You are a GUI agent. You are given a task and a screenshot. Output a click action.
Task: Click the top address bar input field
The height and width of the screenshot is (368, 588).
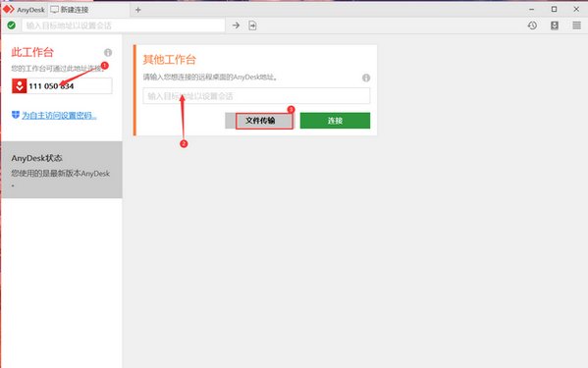coord(124,26)
